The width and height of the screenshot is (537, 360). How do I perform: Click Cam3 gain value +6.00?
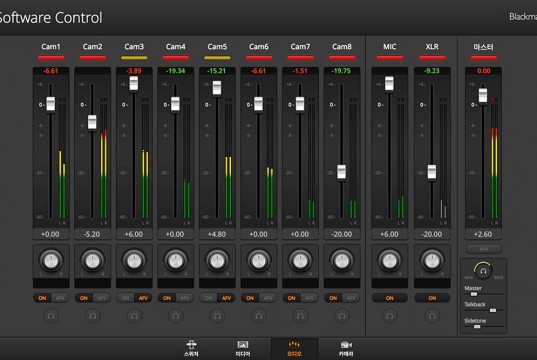[x=134, y=234]
